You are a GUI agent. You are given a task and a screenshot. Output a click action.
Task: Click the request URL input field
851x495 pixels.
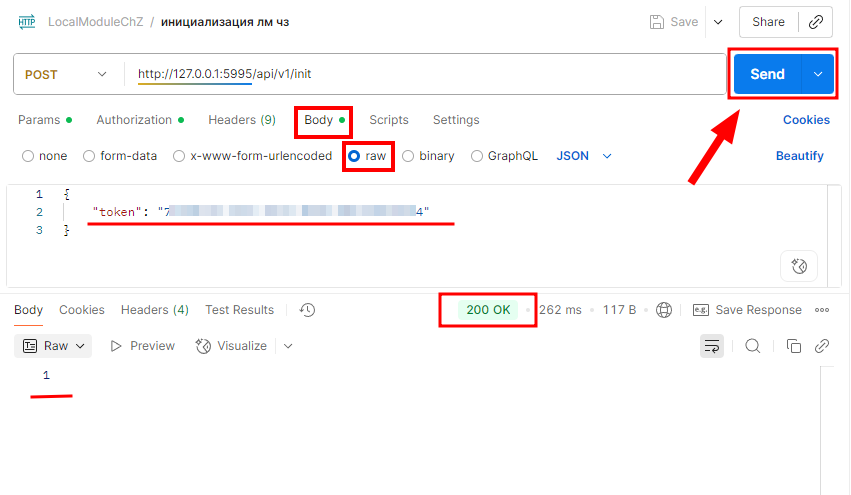pos(420,74)
